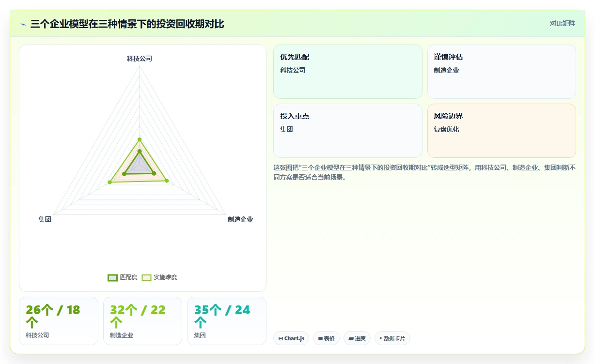
Task: Click 集团 text in 投入重点 card
Action: point(286,129)
